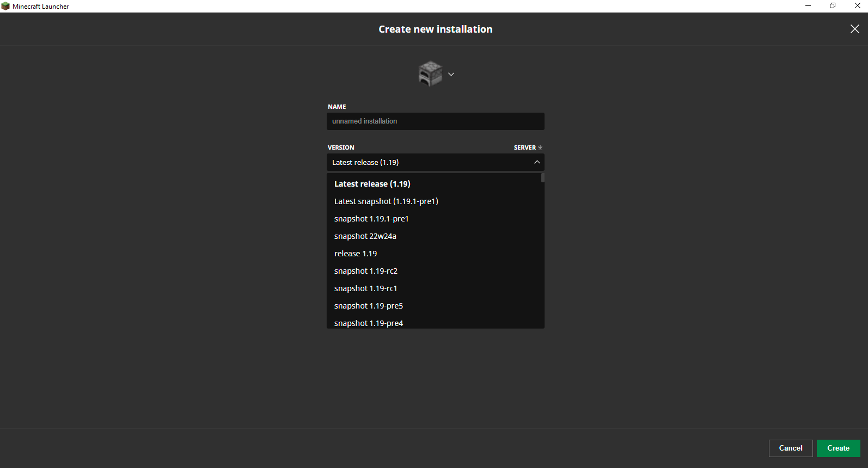The image size is (868, 468).
Task: Select snapshot 1.19-rc1 version
Action: point(433,288)
